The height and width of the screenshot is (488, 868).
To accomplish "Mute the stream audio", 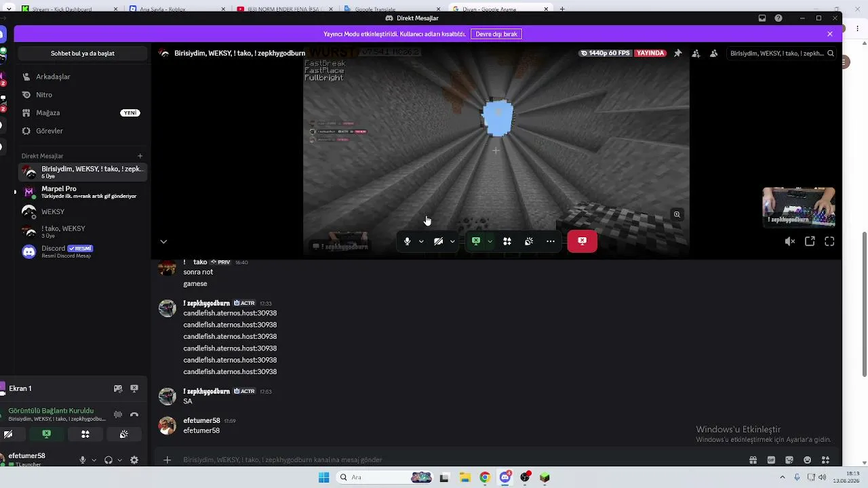I will 790,241.
